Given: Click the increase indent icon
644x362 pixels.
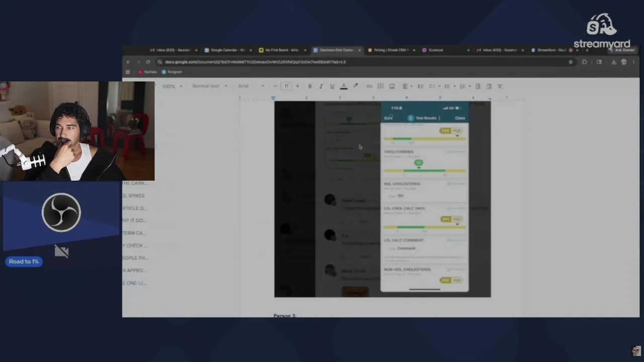Looking at the screenshot, I should 489,86.
